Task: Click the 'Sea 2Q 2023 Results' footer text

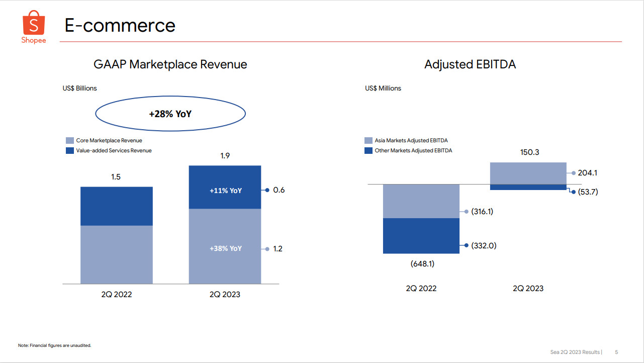Action: (x=575, y=352)
